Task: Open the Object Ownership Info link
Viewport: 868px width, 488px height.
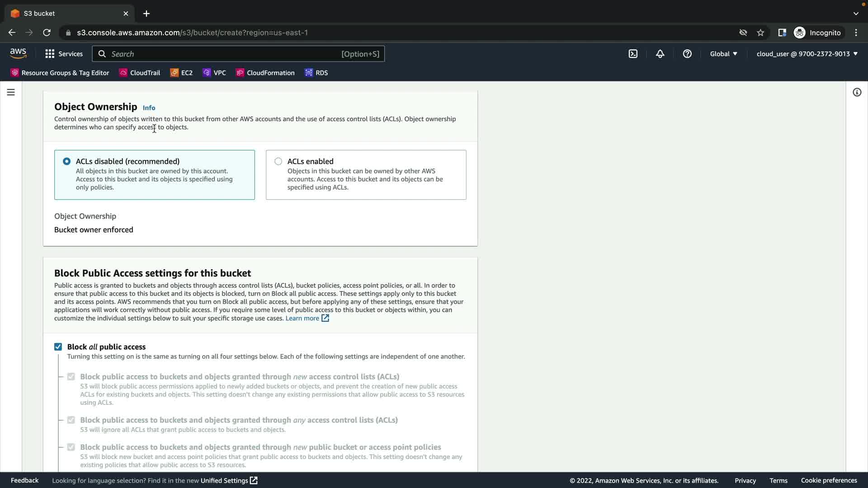Action: click(x=149, y=108)
